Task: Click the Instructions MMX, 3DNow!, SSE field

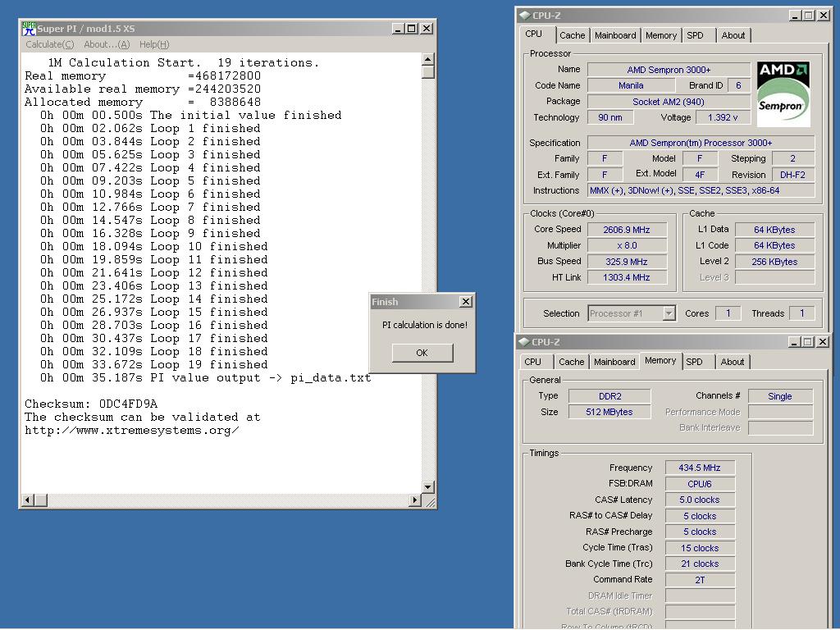Action: pos(701,190)
